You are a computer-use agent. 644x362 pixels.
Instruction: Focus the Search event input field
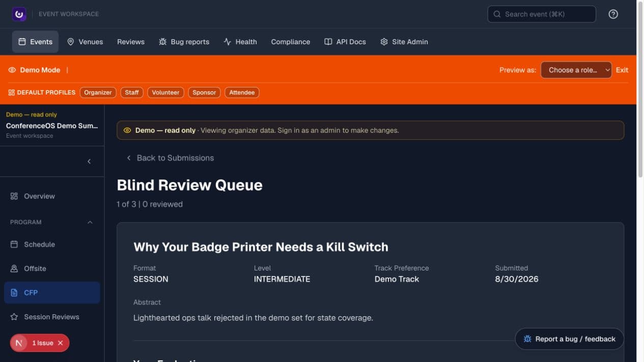(542, 14)
